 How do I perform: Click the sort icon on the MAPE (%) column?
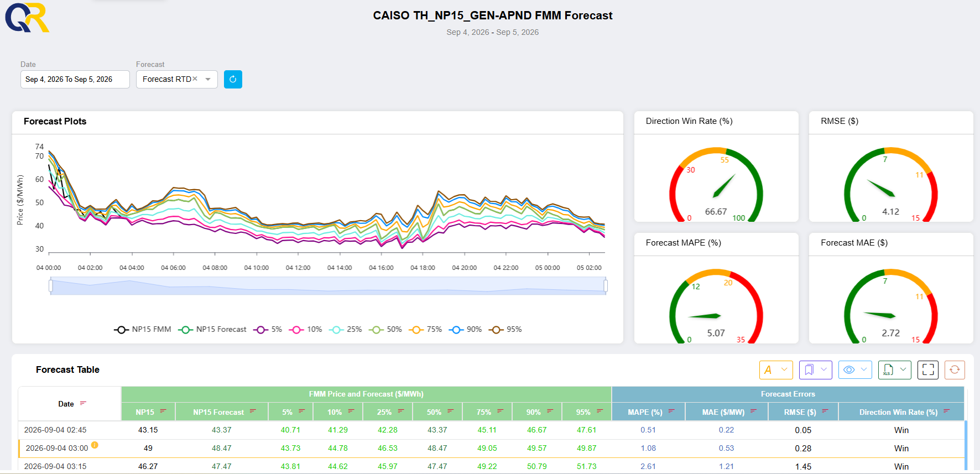click(671, 412)
